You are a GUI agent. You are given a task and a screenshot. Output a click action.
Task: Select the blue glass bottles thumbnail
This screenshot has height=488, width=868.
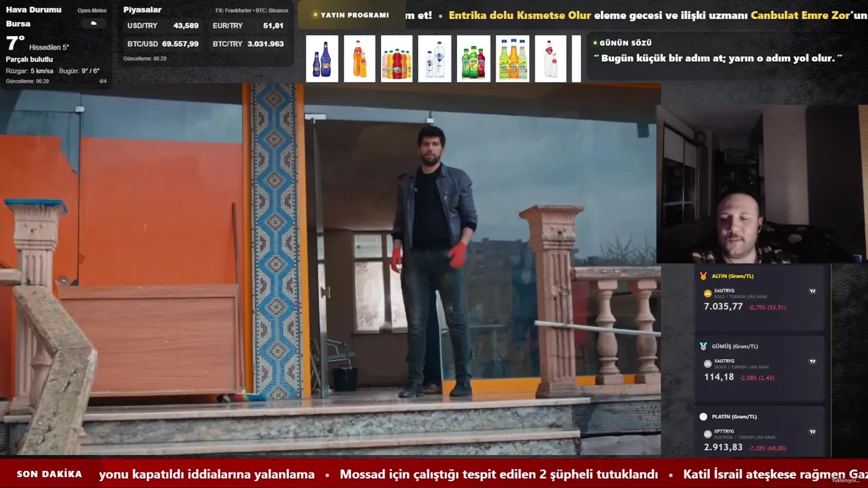coord(322,59)
